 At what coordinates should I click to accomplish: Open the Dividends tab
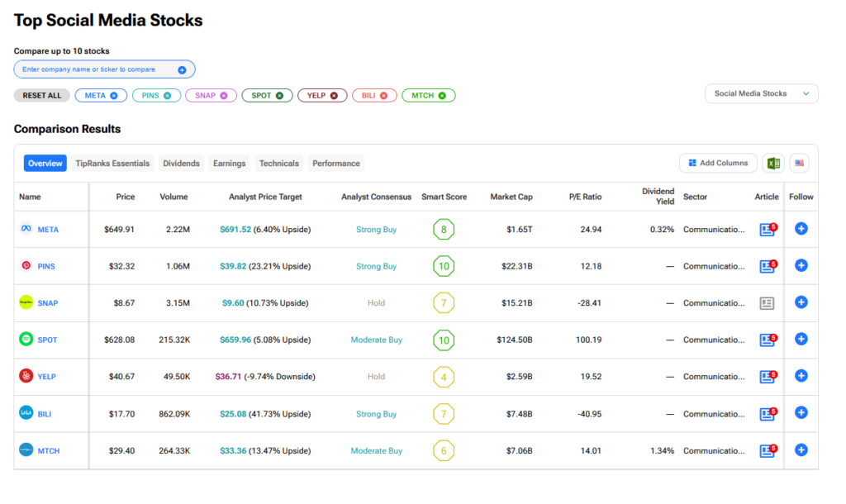click(181, 164)
